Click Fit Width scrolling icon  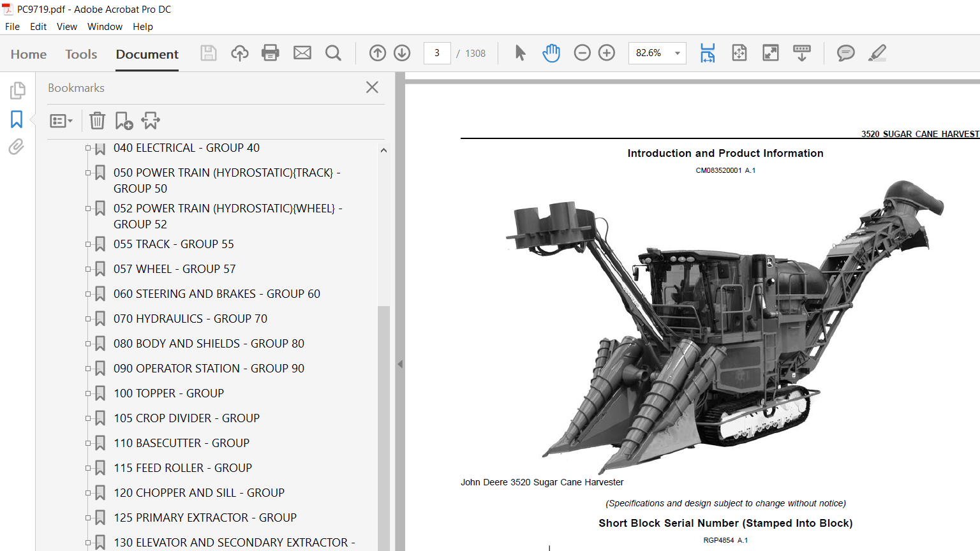coord(708,53)
